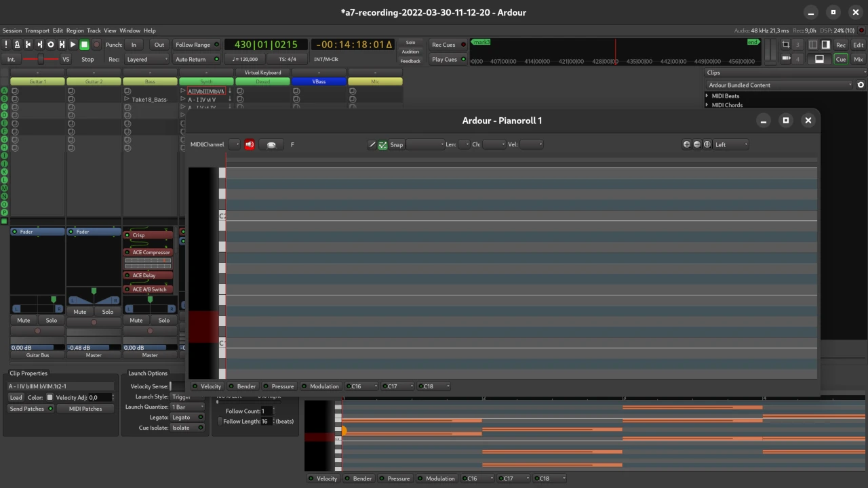Open the Region menu
The width and height of the screenshot is (868, 488).
[75, 30]
